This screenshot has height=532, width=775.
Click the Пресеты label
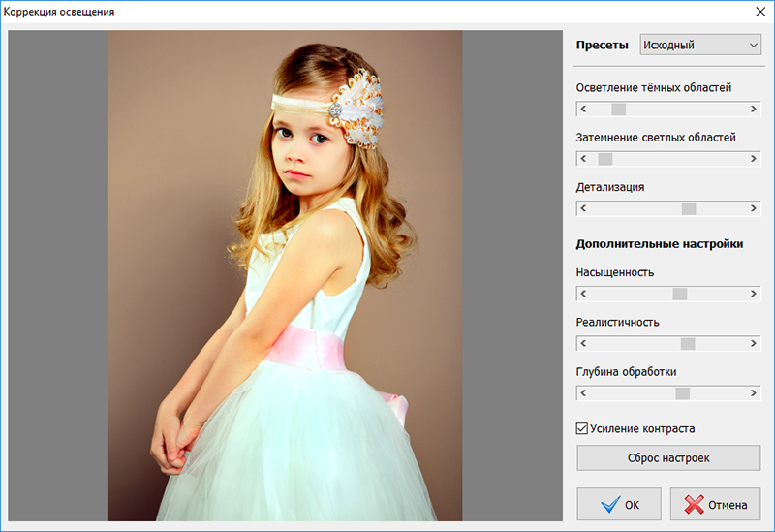(602, 45)
